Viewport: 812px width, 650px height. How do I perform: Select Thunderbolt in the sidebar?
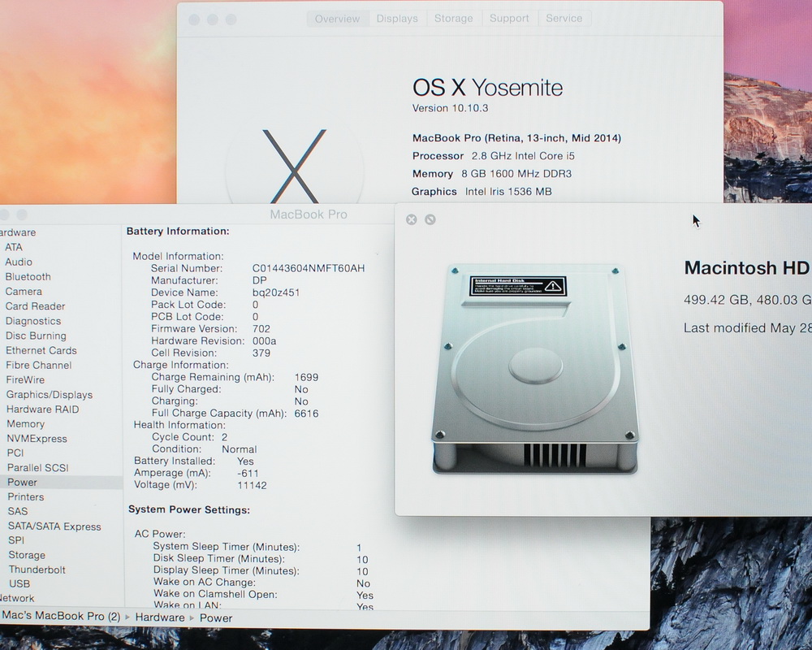coord(37,569)
